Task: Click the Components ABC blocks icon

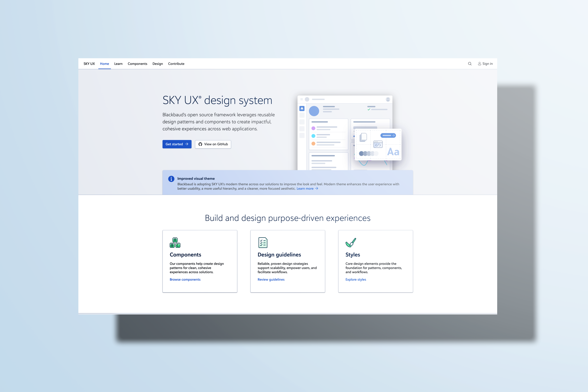Action: [x=175, y=243]
